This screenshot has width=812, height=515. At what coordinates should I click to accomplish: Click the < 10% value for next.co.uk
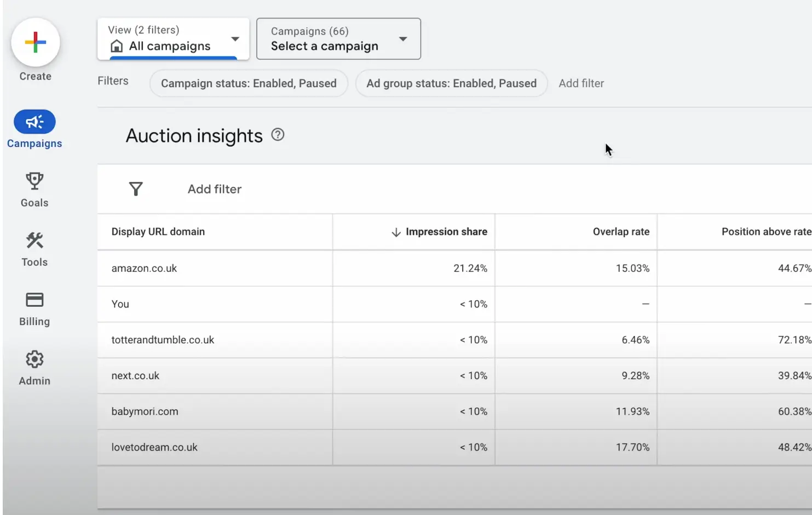[x=474, y=376]
